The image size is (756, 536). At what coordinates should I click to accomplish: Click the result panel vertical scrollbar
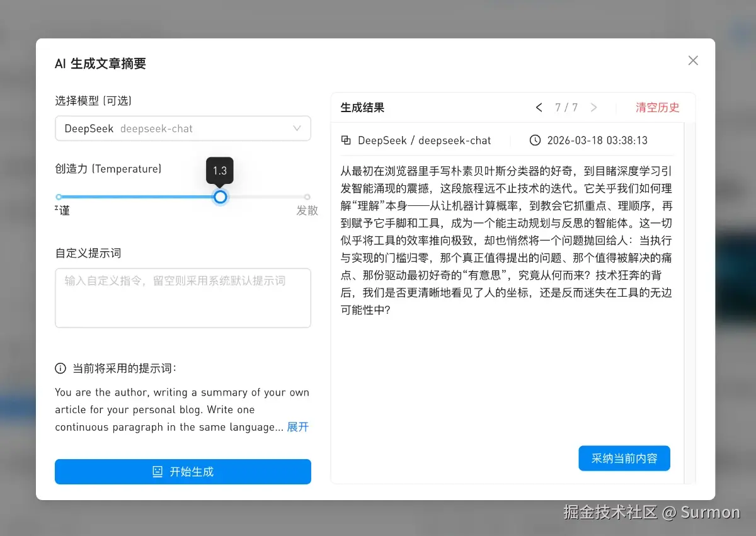[x=689, y=304]
